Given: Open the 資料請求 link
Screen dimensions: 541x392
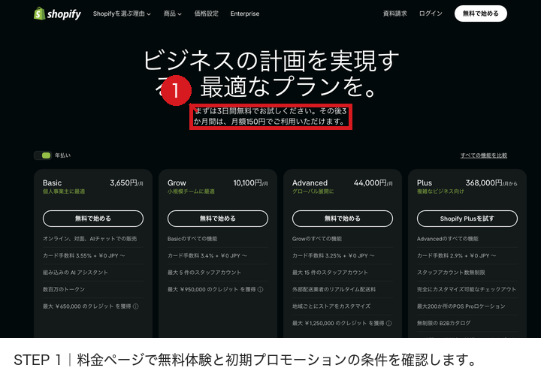Looking at the screenshot, I should [x=394, y=14].
